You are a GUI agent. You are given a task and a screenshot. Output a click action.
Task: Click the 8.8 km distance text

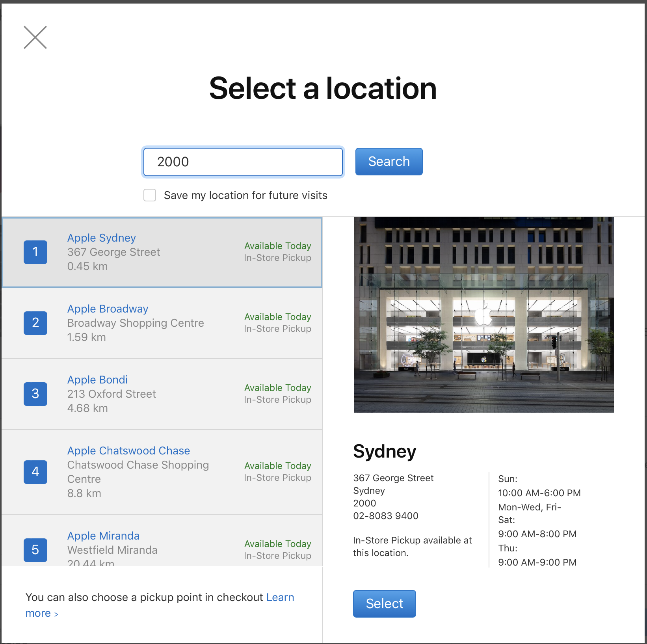coord(84,493)
